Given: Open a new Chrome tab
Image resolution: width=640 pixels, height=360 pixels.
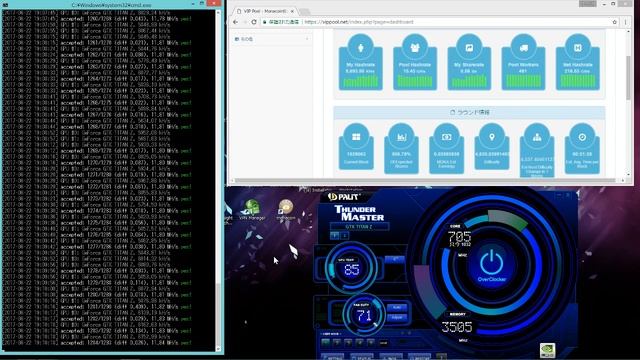Looking at the screenshot, I should [x=304, y=11].
